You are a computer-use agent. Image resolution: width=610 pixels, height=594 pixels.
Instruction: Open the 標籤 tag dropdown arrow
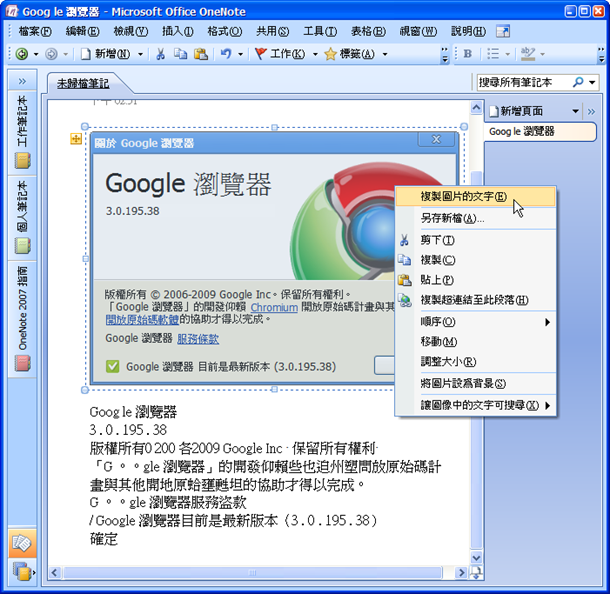[385, 54]
